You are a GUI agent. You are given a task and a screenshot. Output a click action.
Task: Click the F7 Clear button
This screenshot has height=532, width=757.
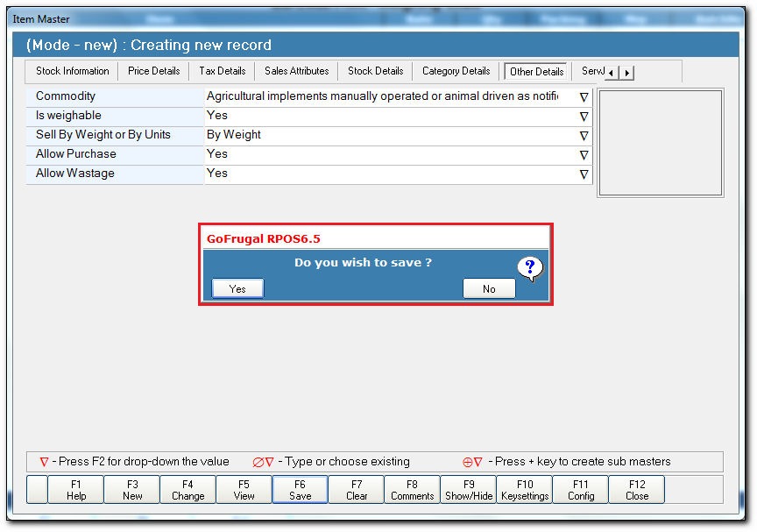click(357, 490)
